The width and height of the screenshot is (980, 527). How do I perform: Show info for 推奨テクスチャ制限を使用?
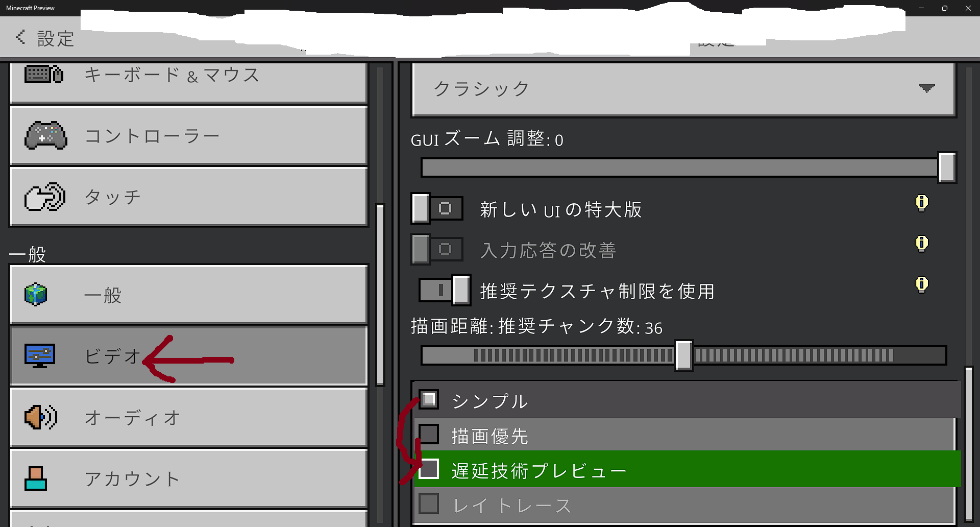tap(921, 284)
